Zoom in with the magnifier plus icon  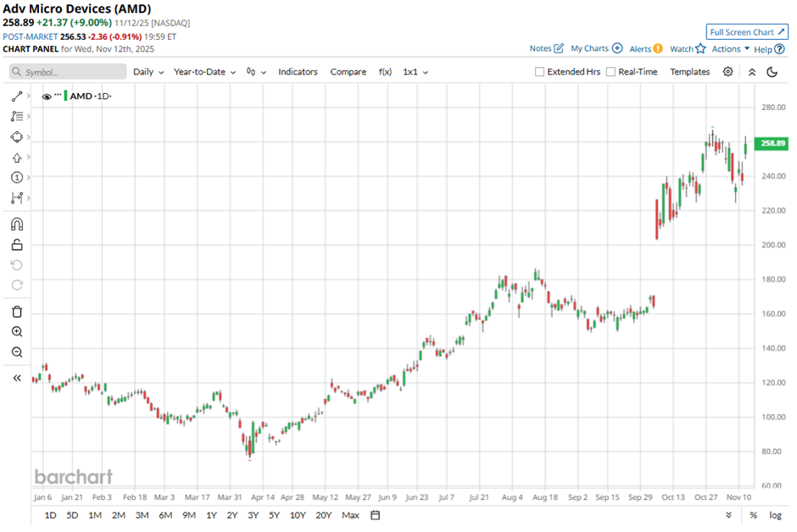(x=17, y=331)
